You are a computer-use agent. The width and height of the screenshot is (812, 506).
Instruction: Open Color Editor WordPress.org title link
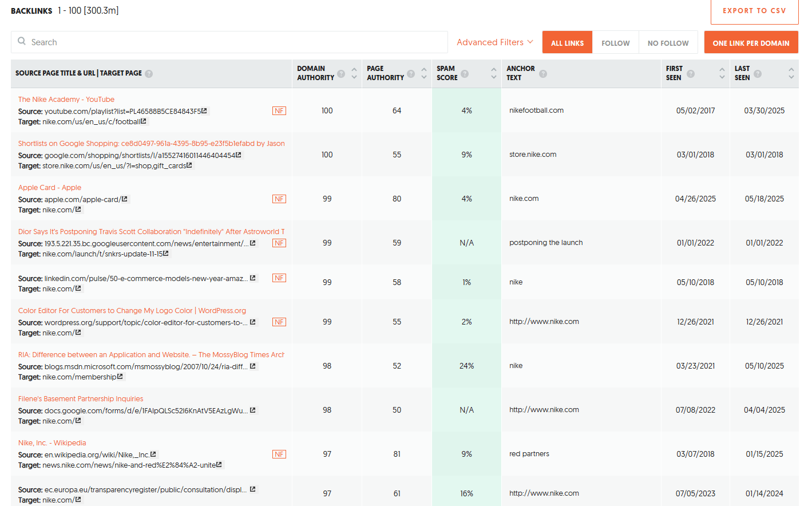point(132,311)
